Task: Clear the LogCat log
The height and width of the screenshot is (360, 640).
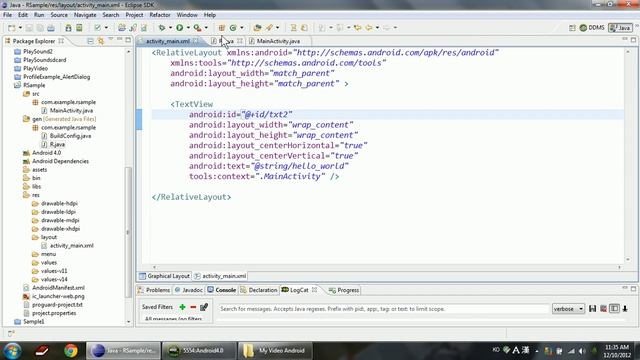Action: (x=603, y=309)
